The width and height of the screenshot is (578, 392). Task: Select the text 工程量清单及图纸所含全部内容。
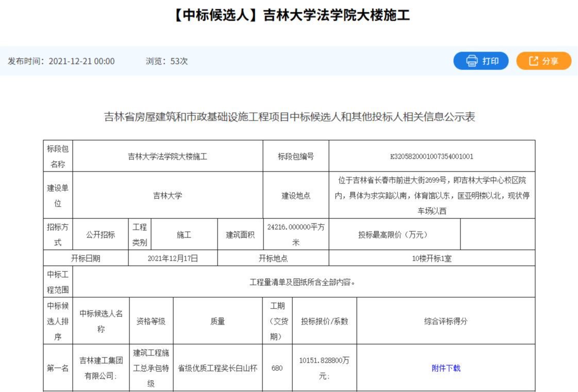302,282
